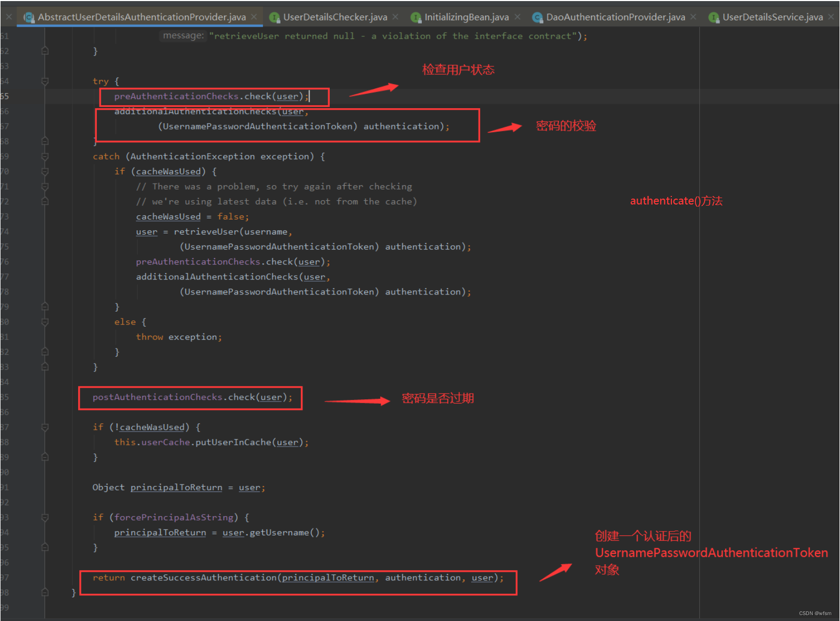The width and height of the screenshot is (840, 621).
Task: Collapse the catch AuthenticationException fold marker
Action: (45, 157)
